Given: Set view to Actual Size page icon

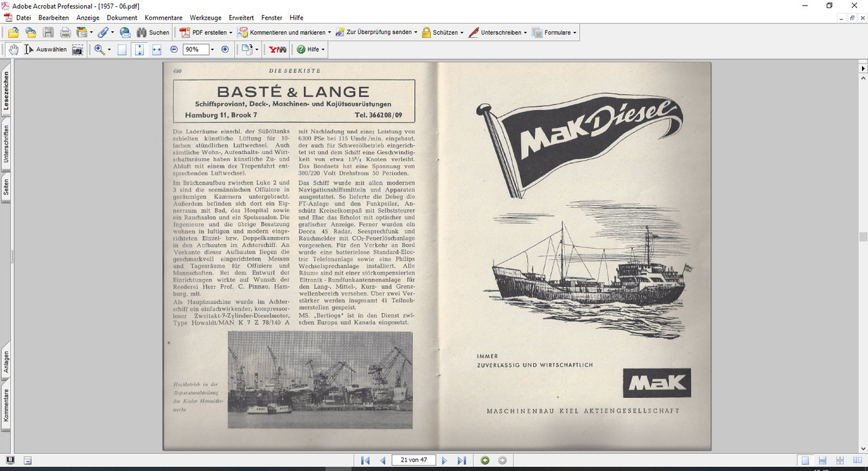Looking at the screenshot, I should coord(122,50).
